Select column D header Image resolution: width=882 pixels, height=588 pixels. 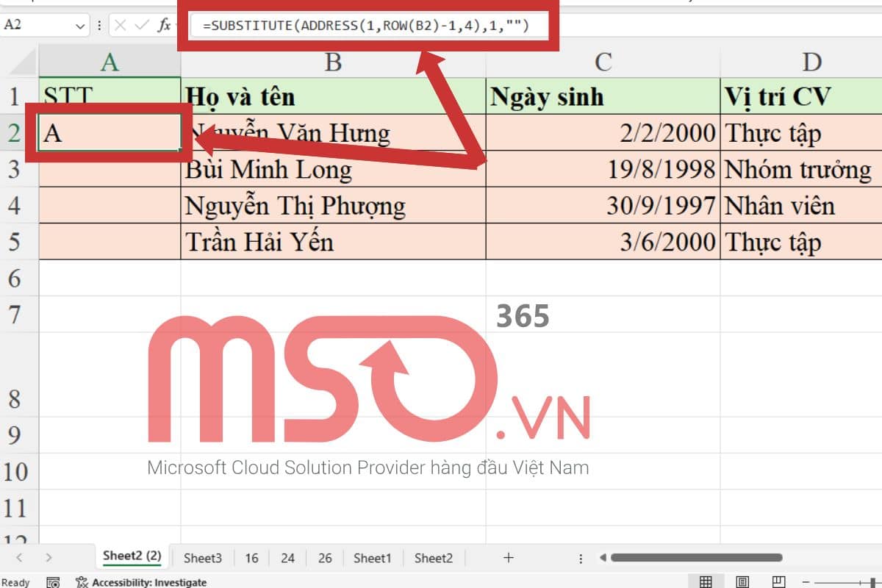point(801,62)
